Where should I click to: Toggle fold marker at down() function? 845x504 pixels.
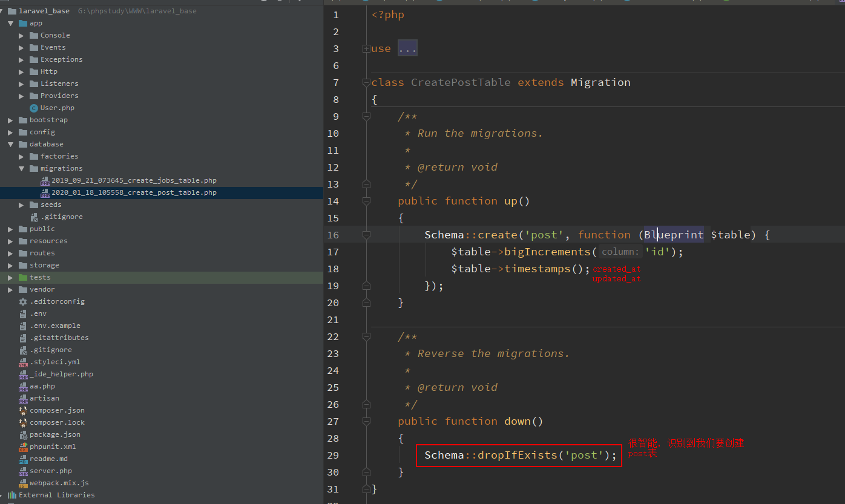pyautogui.click(x=366, y=421)
